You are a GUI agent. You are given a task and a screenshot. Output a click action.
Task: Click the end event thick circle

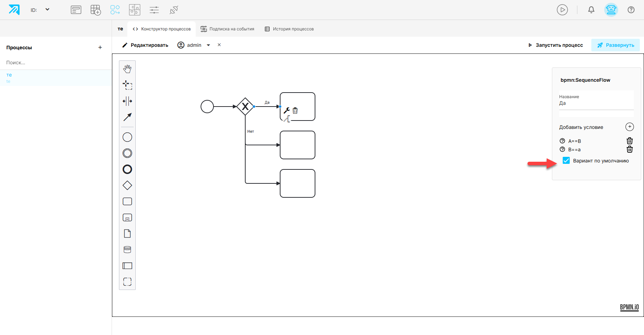tap(127, 169)
